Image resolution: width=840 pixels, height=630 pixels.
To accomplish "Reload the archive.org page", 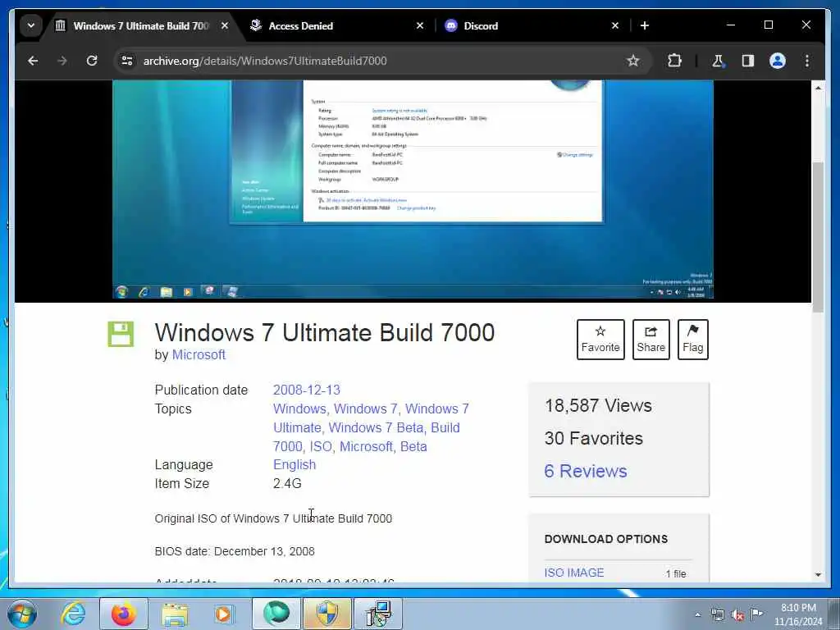I will point(92,61).
